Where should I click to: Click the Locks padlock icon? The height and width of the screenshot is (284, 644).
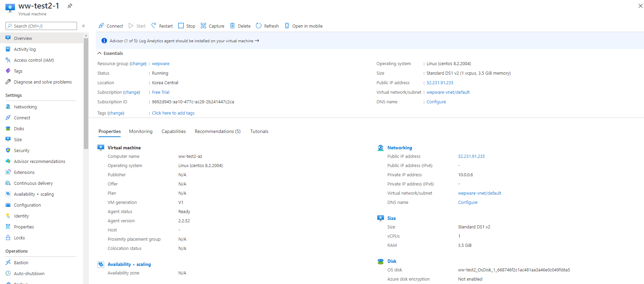click(x=8, y=237)
